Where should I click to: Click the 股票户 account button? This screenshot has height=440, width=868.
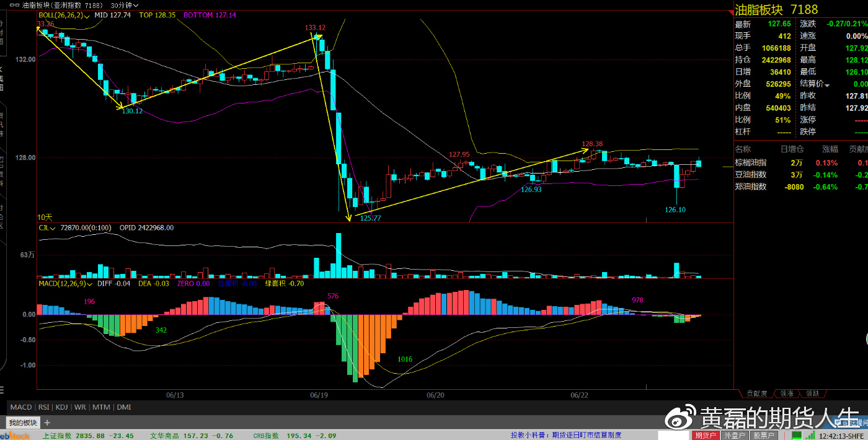tap(763, 436)
